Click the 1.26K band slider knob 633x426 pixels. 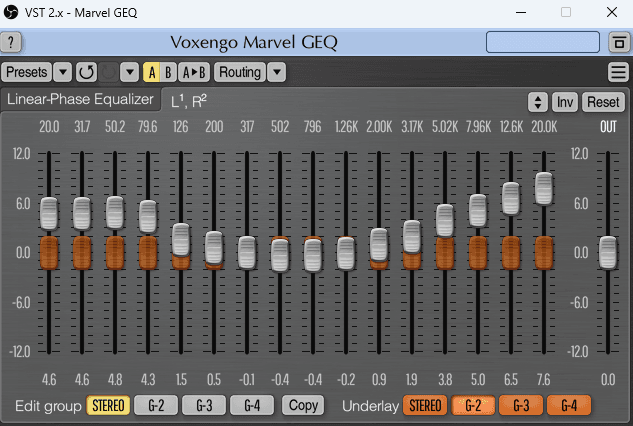tap(346, 254)
